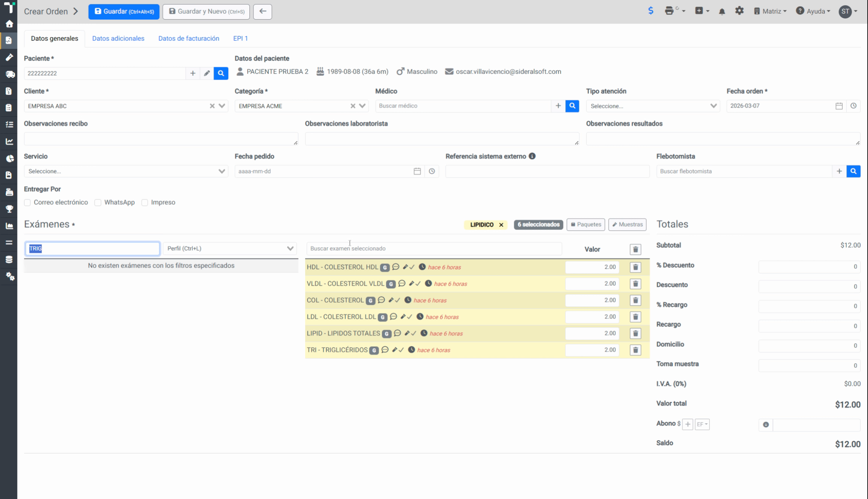
Task: Switch to Datos de facturación tab
Action: [189, 38]
